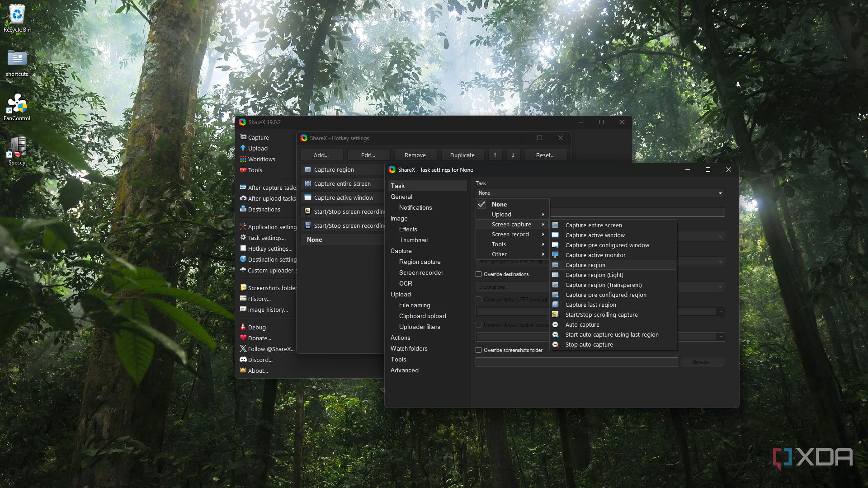The height and width of the screenshot is (488, 868).
Task: Choose Capture pre configured window
Action: click(x=613, y=245)
